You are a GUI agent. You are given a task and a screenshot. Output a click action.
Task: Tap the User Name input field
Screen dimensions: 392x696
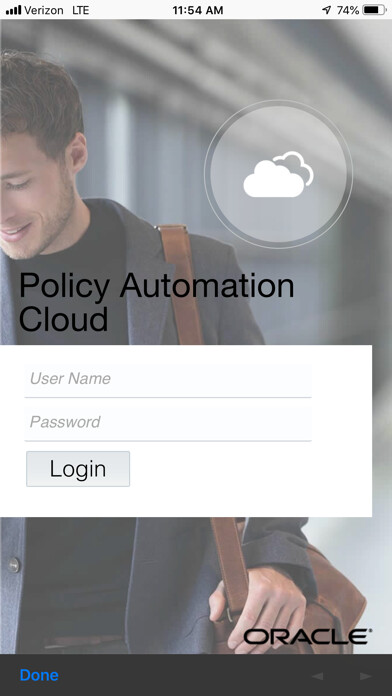pos(168,380)
